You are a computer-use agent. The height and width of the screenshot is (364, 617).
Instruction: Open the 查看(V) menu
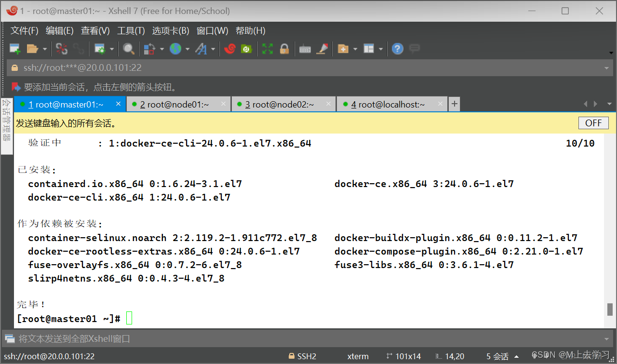click(x=95, y=31)
